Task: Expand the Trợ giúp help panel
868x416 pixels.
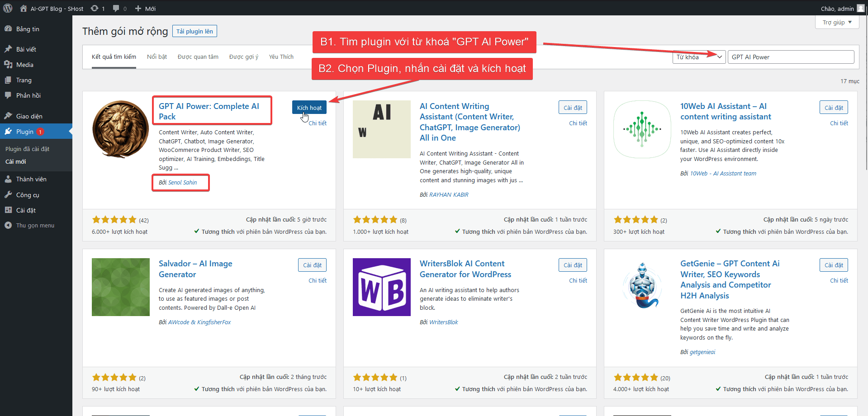Action: click(x=837, y=22)
